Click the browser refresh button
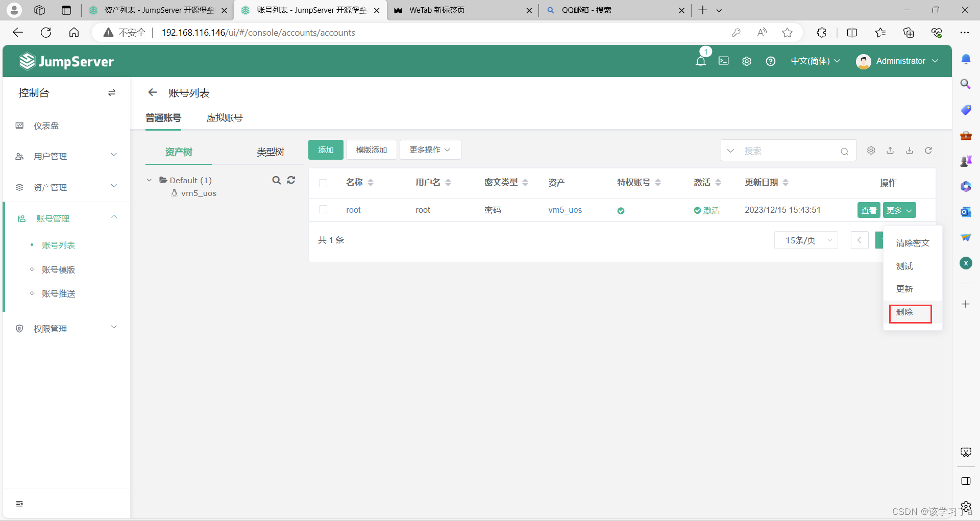980x521 pixels. [46, 33]
